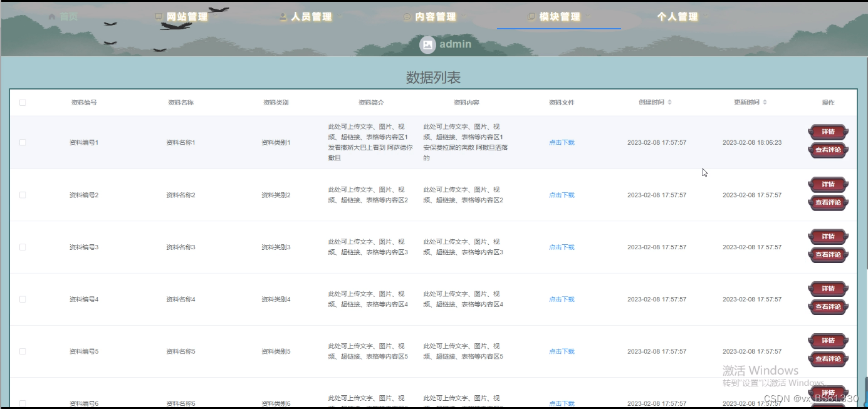The image size is (868, 409).
Task: Check the box for row 资料编号3
Action: pyautogui.click(x=23, y=247)
